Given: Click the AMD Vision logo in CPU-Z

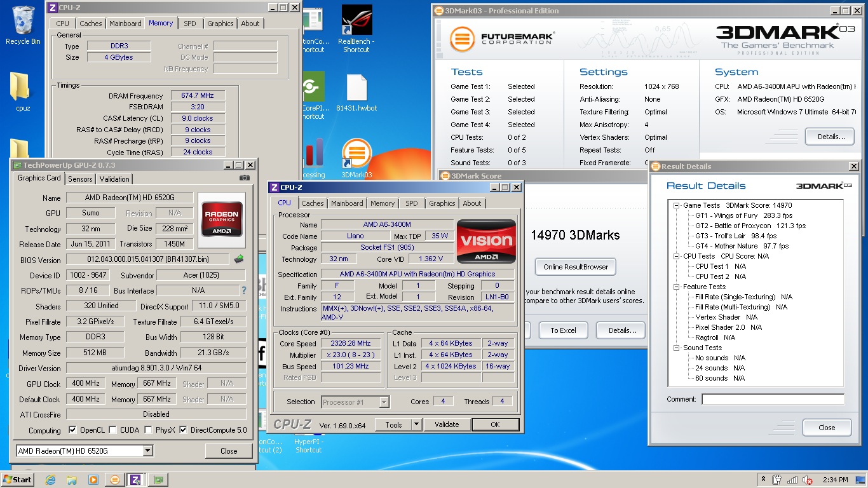Looking at the screenshot, I should [486, 241].
